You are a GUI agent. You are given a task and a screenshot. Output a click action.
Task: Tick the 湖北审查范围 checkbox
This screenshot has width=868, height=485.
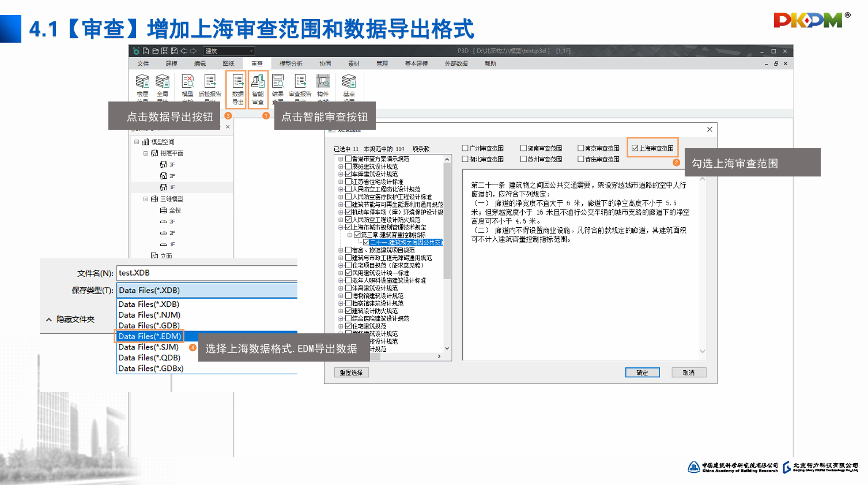click(465, 159)
